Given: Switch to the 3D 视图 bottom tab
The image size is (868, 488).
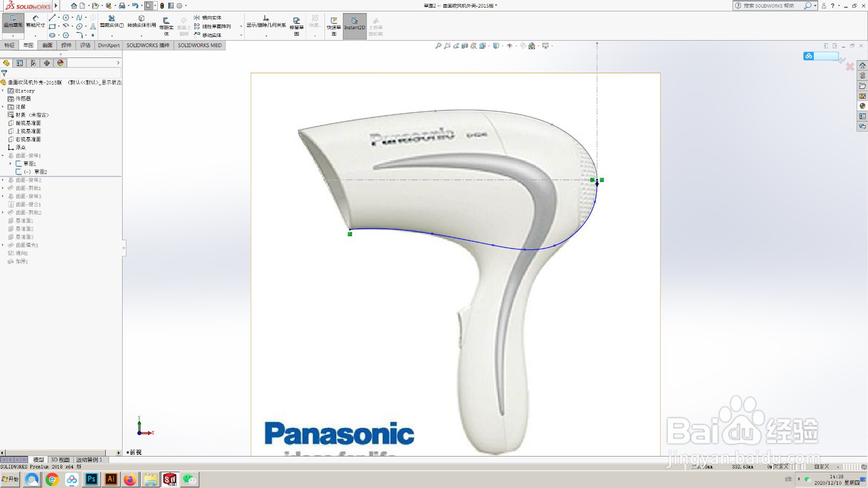Looking at the screenshot, I should [x=60, y=460].
